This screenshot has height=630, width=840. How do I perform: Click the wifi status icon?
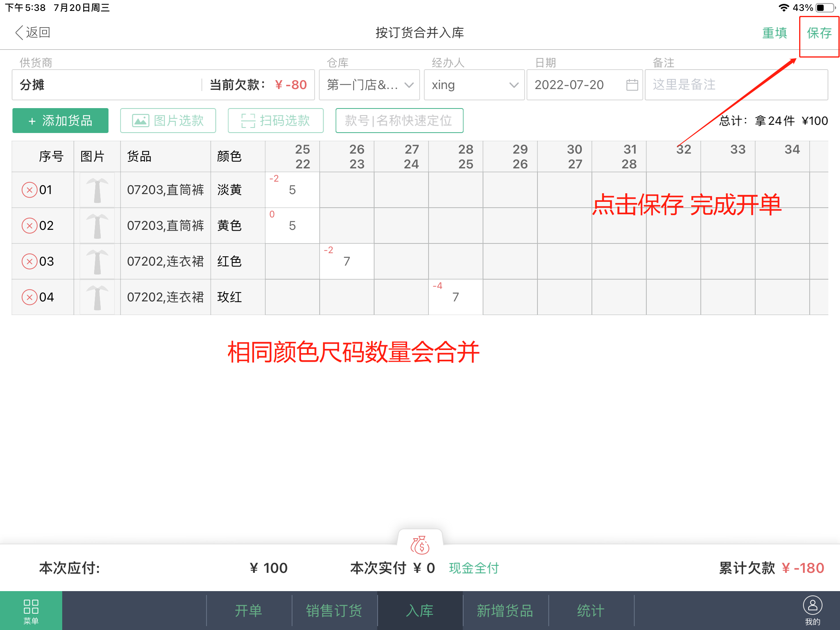[784, 7]
